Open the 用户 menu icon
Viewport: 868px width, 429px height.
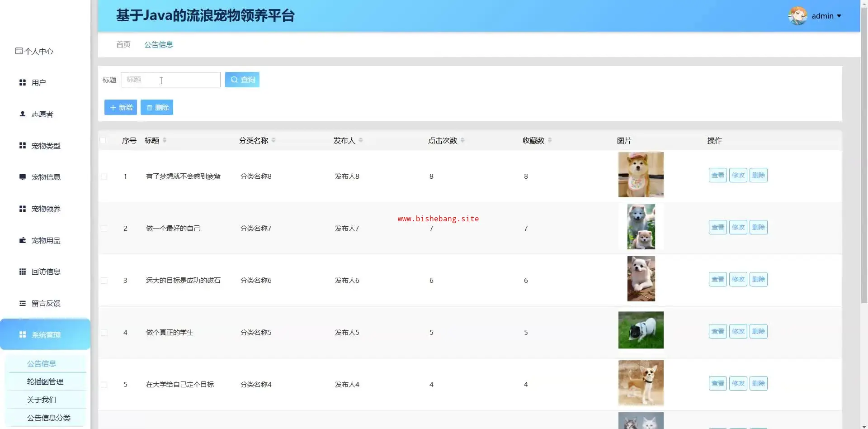pyautogui.click(x=22, y=82)
